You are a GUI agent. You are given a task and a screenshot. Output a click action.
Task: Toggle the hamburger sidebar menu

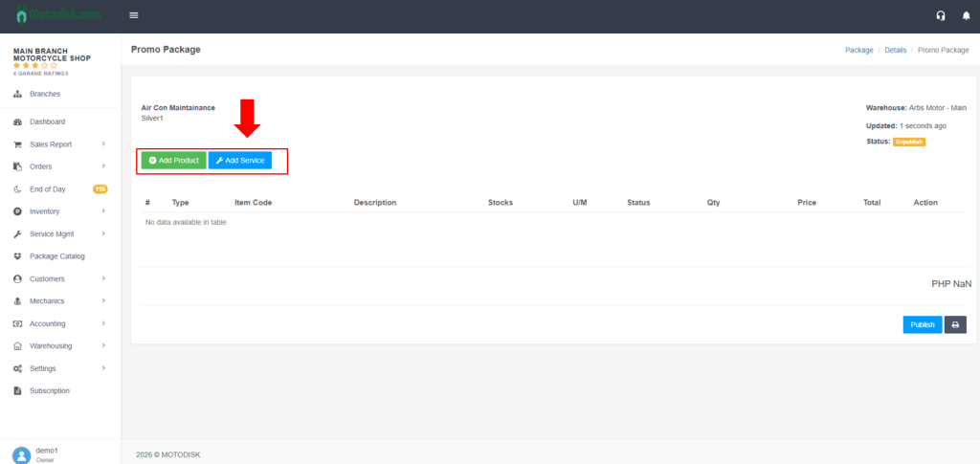pyautogui.click(x=133, y=15)
